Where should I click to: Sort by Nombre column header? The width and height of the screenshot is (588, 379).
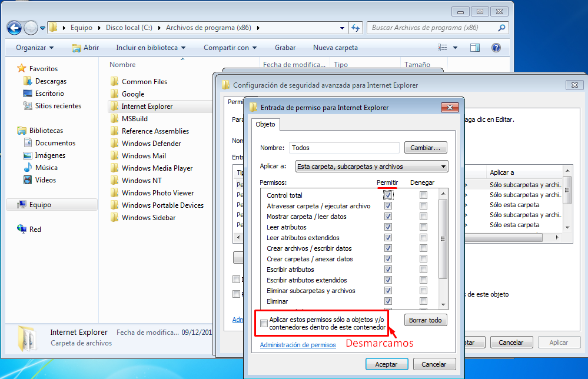(122, 65)
